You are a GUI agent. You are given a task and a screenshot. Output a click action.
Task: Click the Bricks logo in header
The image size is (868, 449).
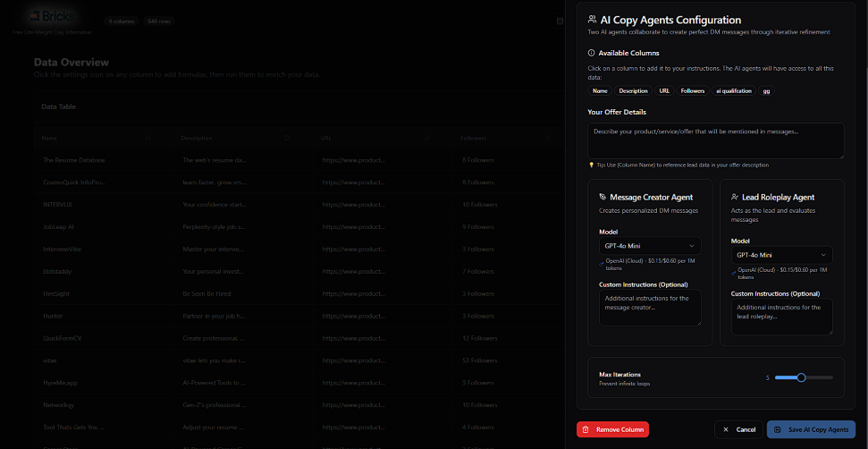click(52, 16)
